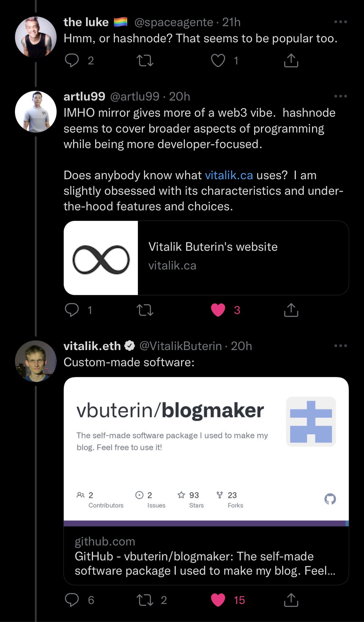
Task: Share the luke's hashnode tweet
Action: pyautogui.click(x=291, y=60)
